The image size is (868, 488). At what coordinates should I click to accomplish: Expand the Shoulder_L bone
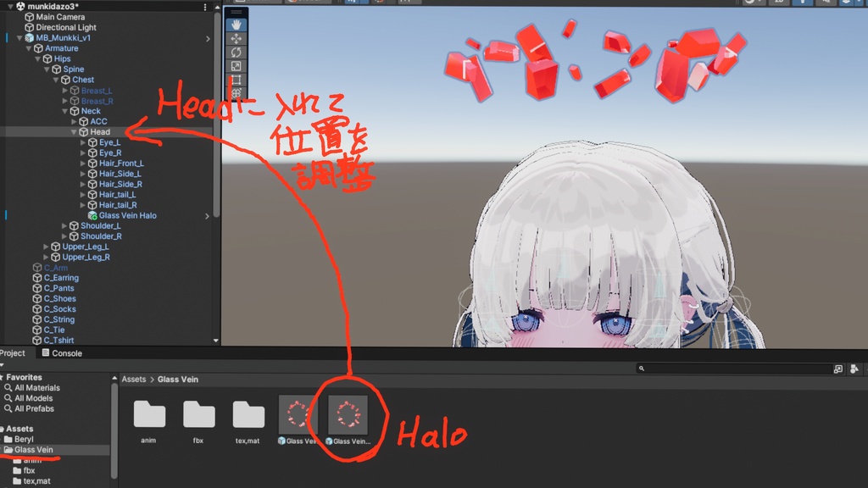point(64,226)
